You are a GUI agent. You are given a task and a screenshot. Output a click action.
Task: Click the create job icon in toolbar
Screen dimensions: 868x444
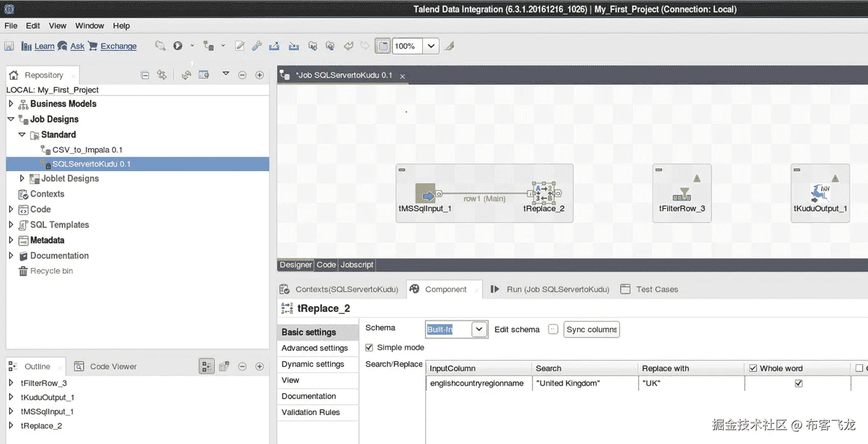pyautogui.click(x=208, y=46)
